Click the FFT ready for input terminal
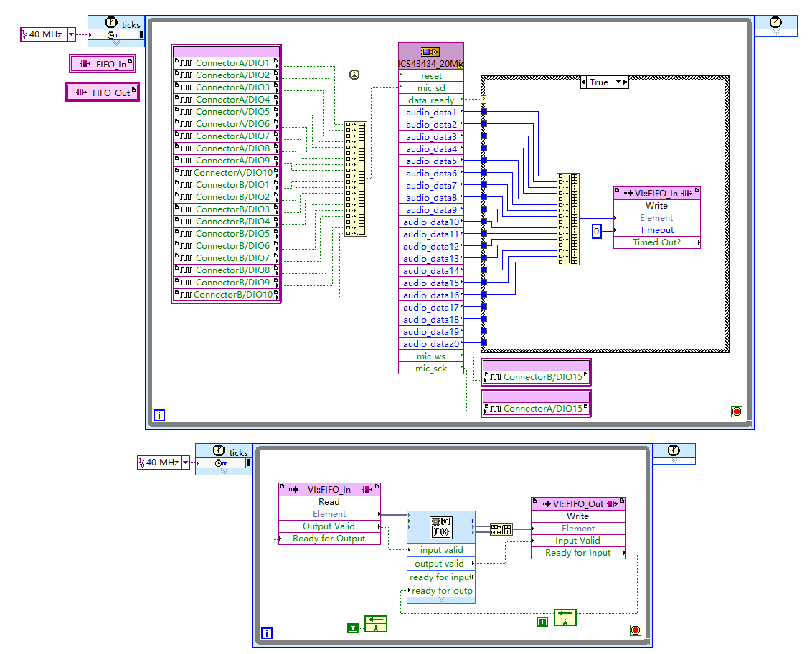Image resolution: width=812 pixels, height=654 pixels. click(441, 577)
